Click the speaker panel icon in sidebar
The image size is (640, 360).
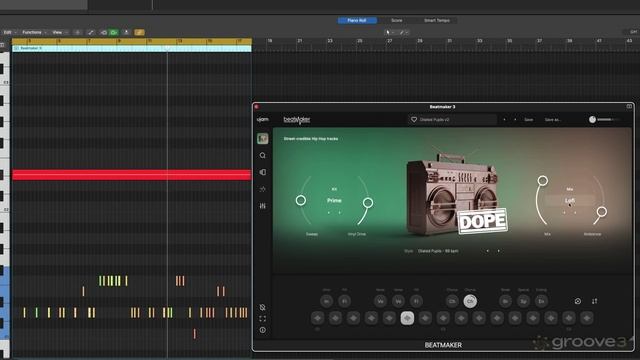coord(262,172)
